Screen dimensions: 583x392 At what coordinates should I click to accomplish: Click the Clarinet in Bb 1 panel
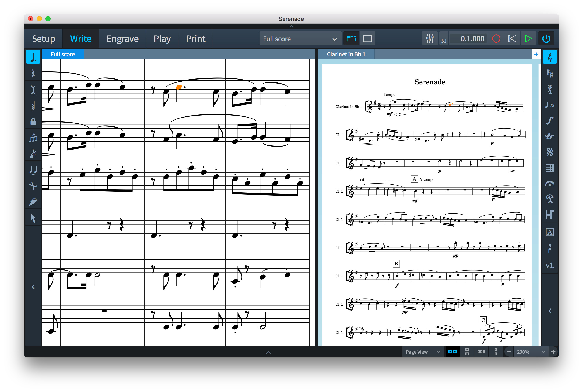[x=348, y=54]
